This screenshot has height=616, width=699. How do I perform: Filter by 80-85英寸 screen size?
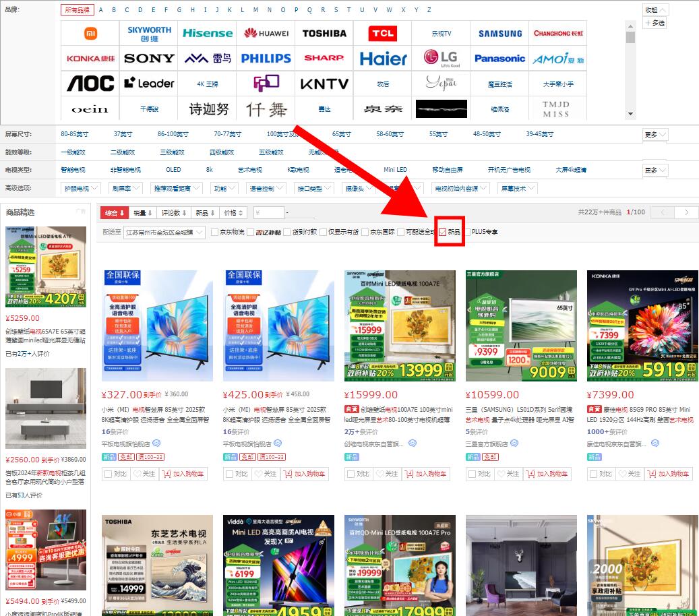(x=74, y=134)
